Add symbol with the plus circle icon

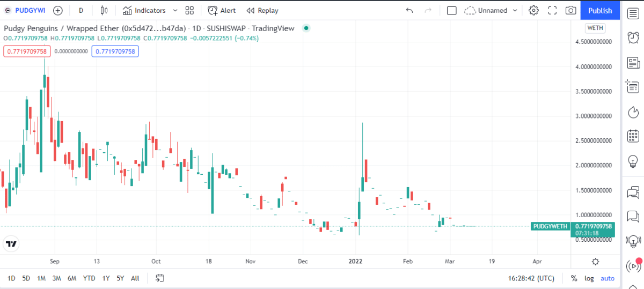pos(58,10)
